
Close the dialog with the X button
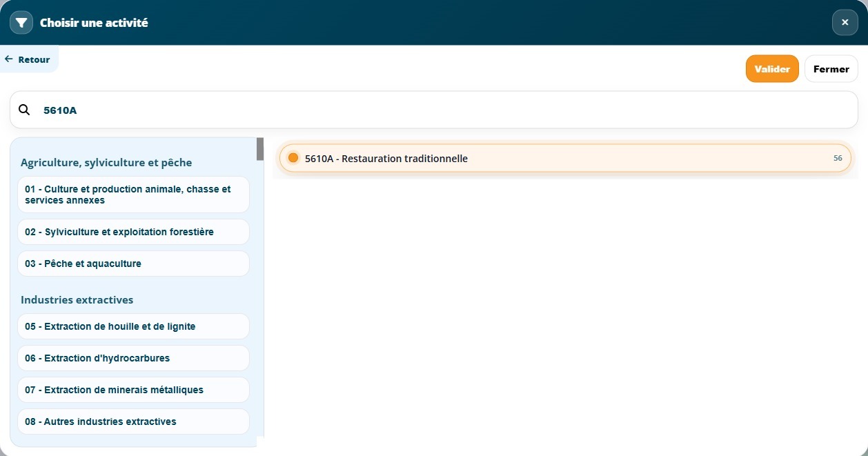point(845,23)
